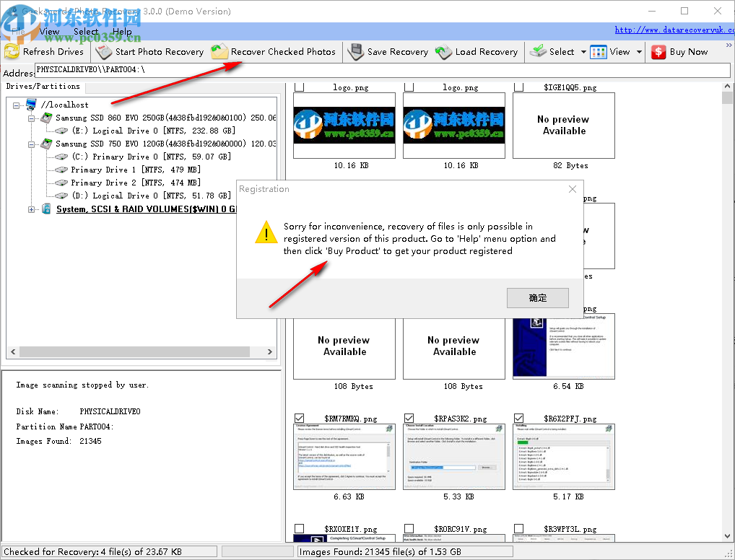Click the Load Recovery icon
This screenshot has width=735, height=560.
[443, 51]
